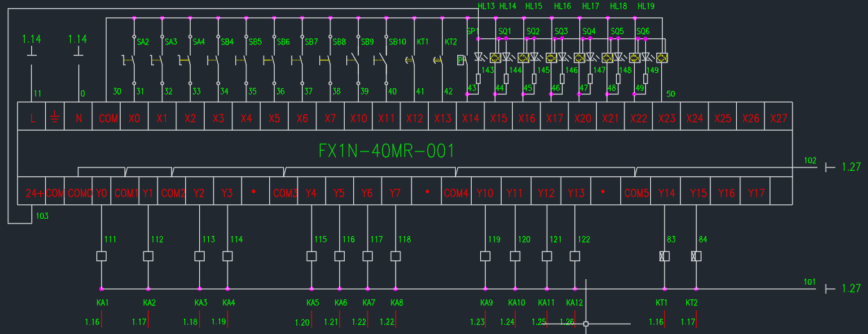
Task: Select the KT2 timer contact symbol
Action: pyautogui.click(x=437, y=60)
